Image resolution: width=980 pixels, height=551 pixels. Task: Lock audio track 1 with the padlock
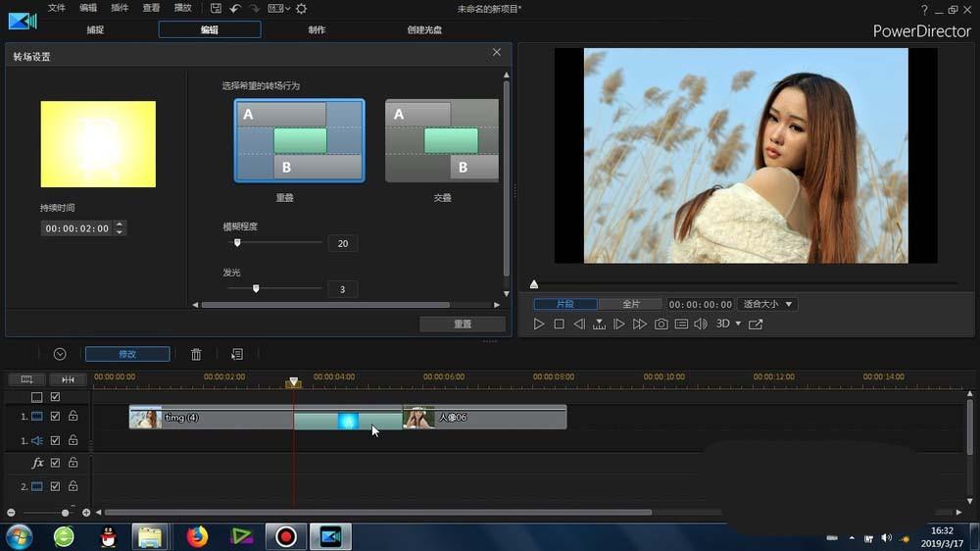coord(73,440)
